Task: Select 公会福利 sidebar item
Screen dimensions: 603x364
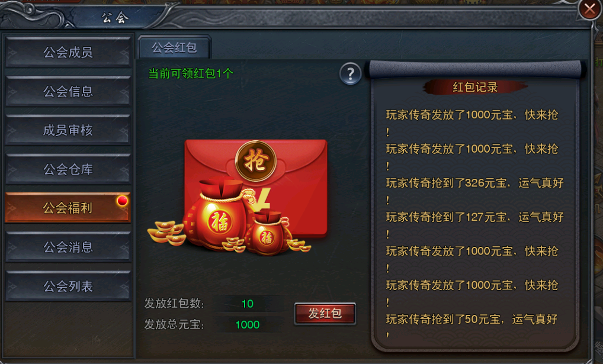Action: tap(68, 208)
